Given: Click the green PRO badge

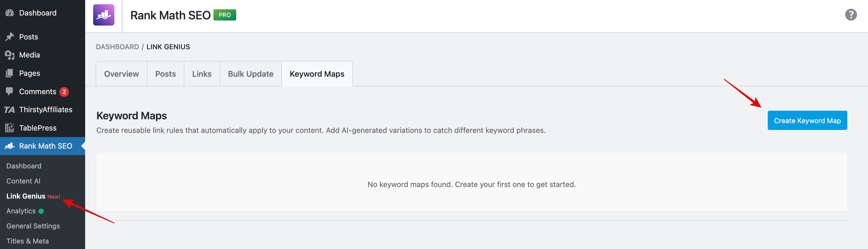Looking at the screenshot, I should pyautogui.click(x=225, y=15).
